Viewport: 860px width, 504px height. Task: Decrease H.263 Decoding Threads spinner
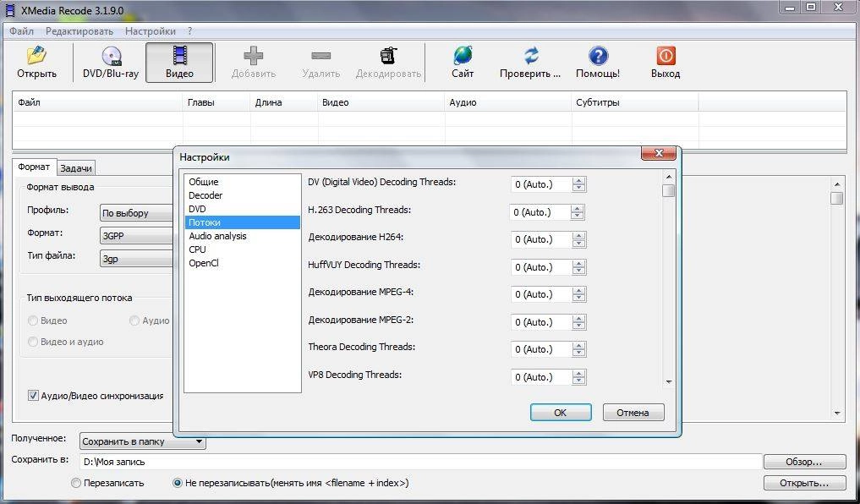[x=577, y=216]
